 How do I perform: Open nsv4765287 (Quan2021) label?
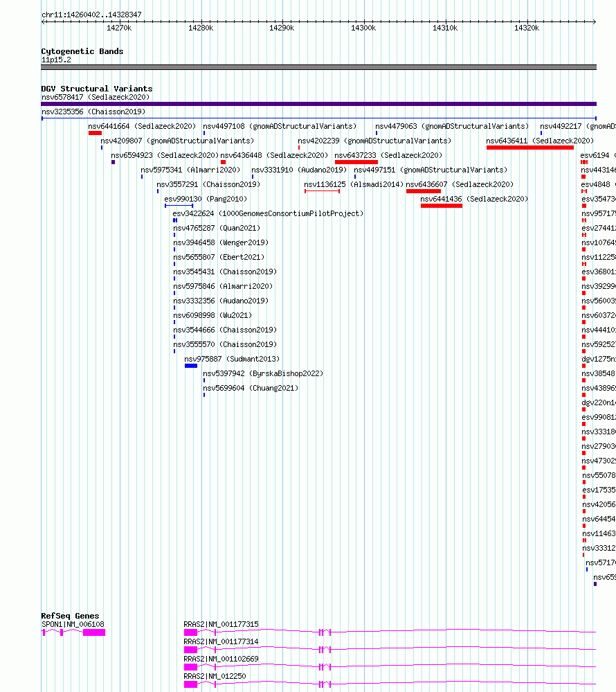[217, 228]
